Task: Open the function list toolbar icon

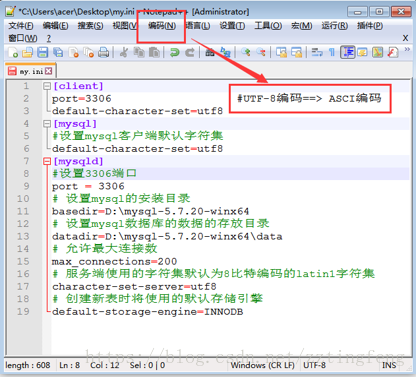Action: coord(393,52)
